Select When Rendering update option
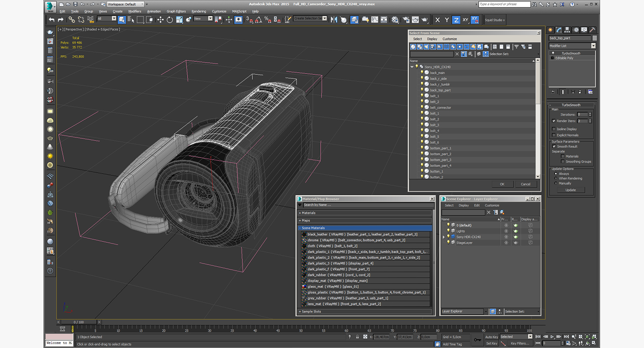Image resolution: width=644 pixels, height=348 pixels. (x=556, y=178)
